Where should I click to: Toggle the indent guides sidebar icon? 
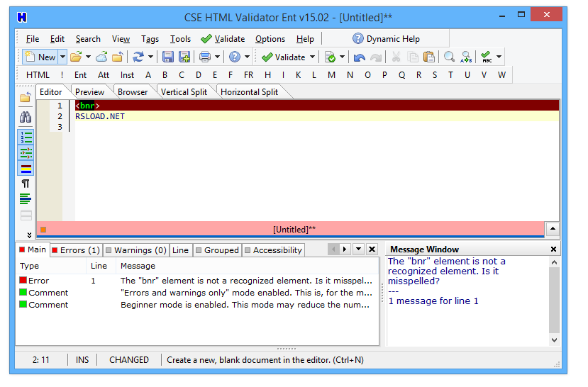pyautogui.click(x=26, y=153)
